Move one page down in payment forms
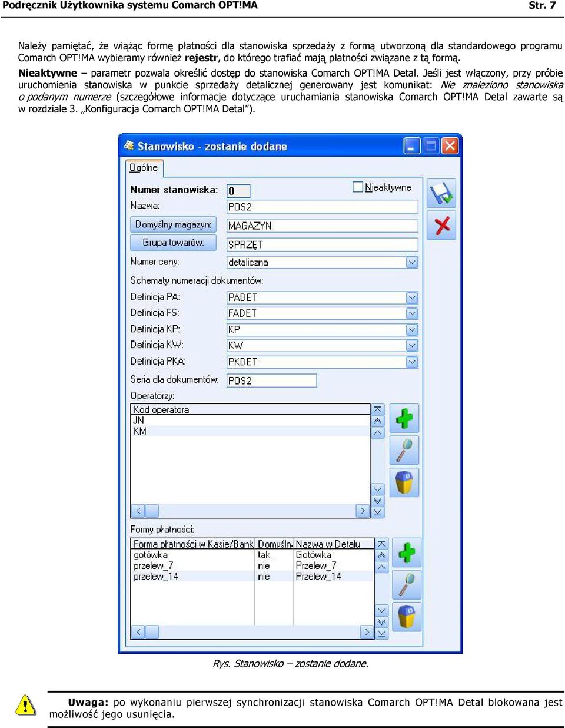 click(381, 622)
